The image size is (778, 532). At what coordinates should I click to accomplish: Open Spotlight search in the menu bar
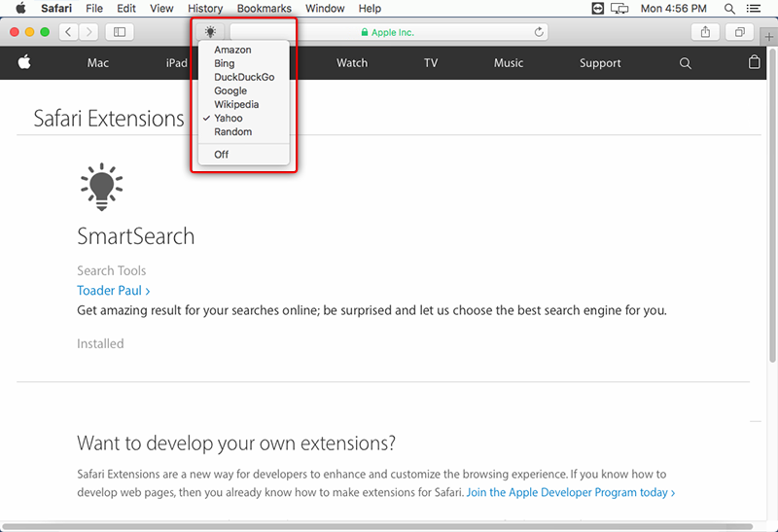coord(729,9)
